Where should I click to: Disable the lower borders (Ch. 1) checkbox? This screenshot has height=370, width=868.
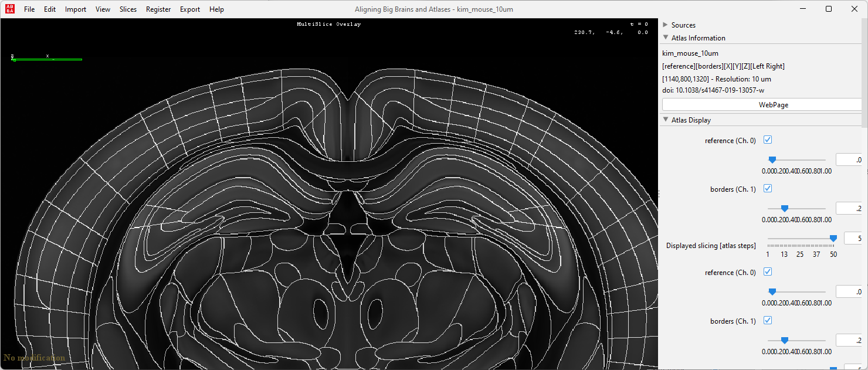[x=768, y=320]
